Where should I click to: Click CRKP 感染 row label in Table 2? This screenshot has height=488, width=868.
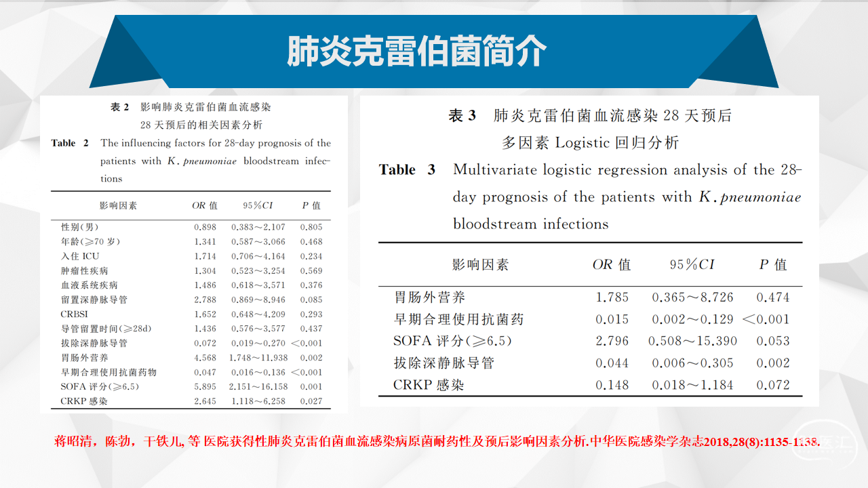pyautogui.click(x=84, y=401)
